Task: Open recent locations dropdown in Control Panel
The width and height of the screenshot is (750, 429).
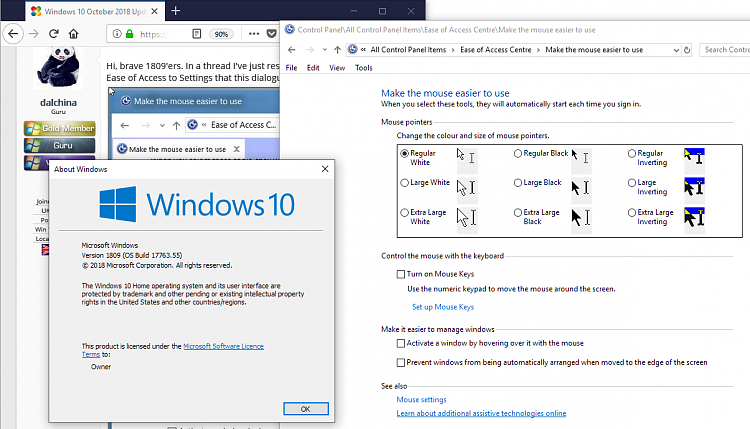Action: (324, 50)
